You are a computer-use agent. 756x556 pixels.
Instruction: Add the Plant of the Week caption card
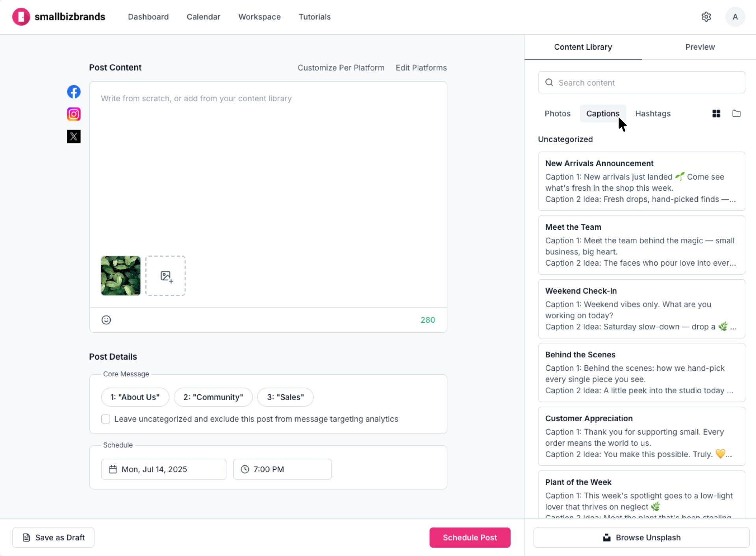641,495
